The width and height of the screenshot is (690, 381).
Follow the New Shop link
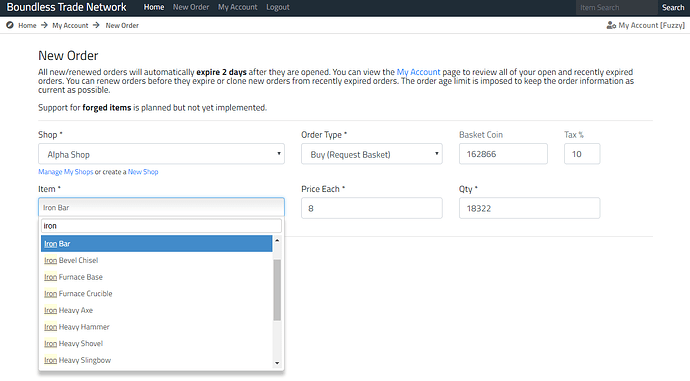pyautogui.click(x=143, y=172)
